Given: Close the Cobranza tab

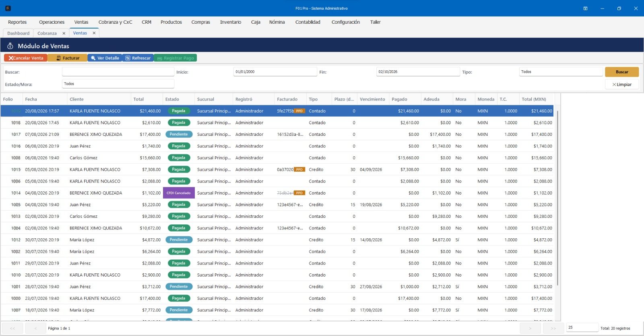Looking at the screenshot, I should pyautogui.click(x=64, y=33).
